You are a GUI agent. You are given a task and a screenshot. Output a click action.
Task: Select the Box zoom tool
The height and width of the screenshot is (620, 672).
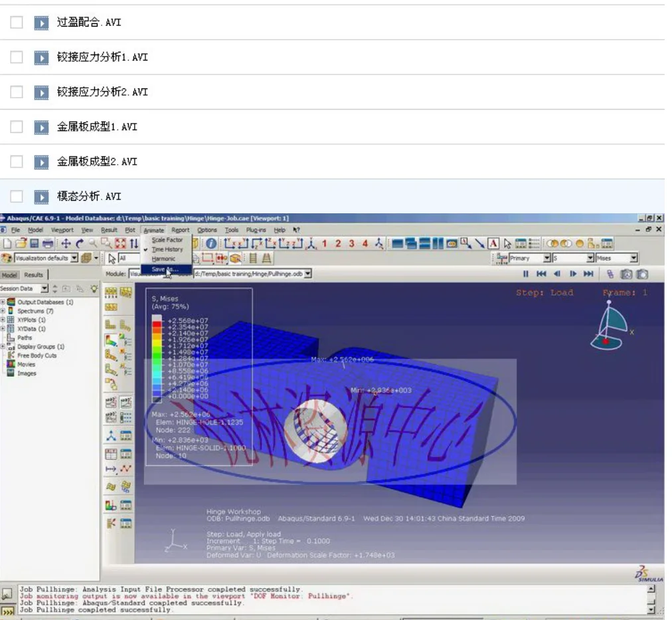point(106,244)
